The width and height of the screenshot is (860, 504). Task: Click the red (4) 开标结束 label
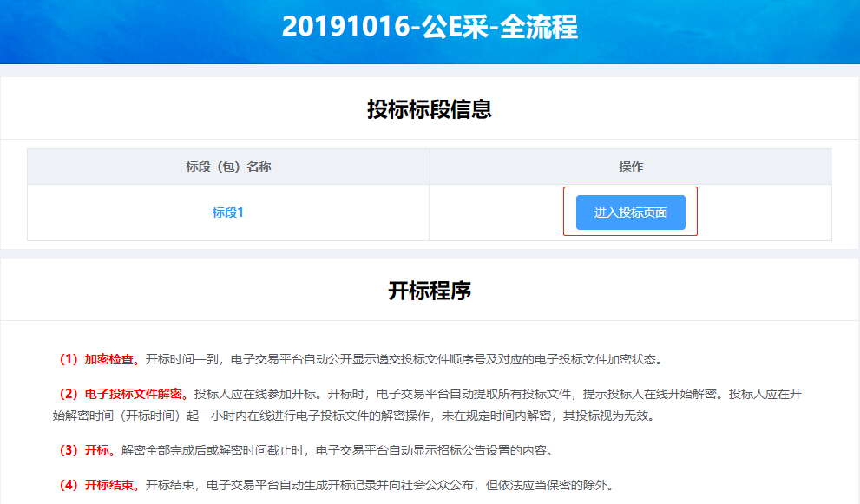tap(97, 485)
